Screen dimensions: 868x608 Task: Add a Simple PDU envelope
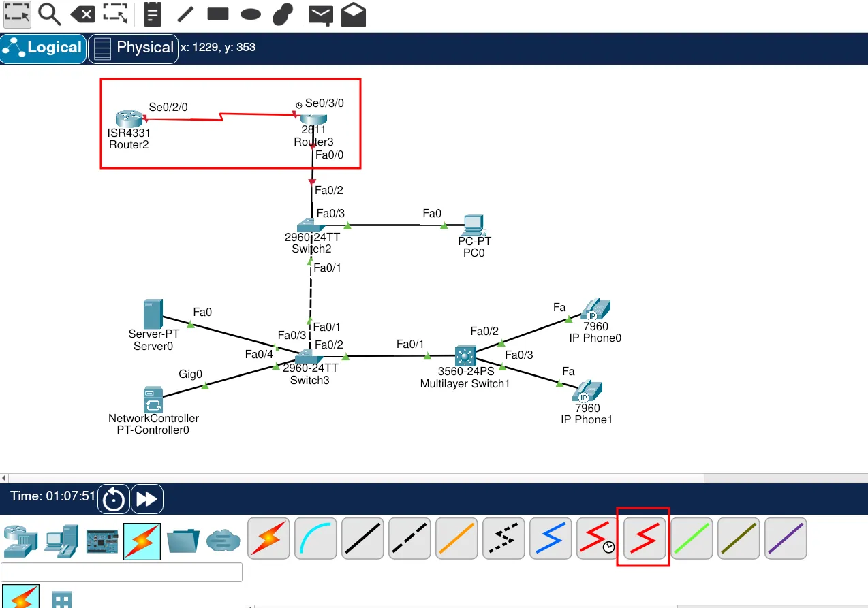pos(320,14)
